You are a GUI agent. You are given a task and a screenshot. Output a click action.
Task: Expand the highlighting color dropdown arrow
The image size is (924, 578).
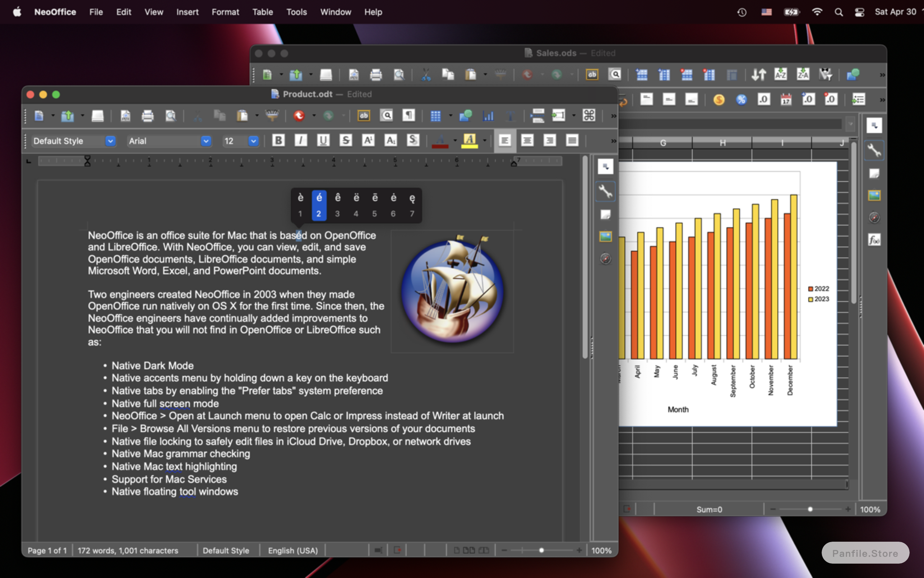485,140
